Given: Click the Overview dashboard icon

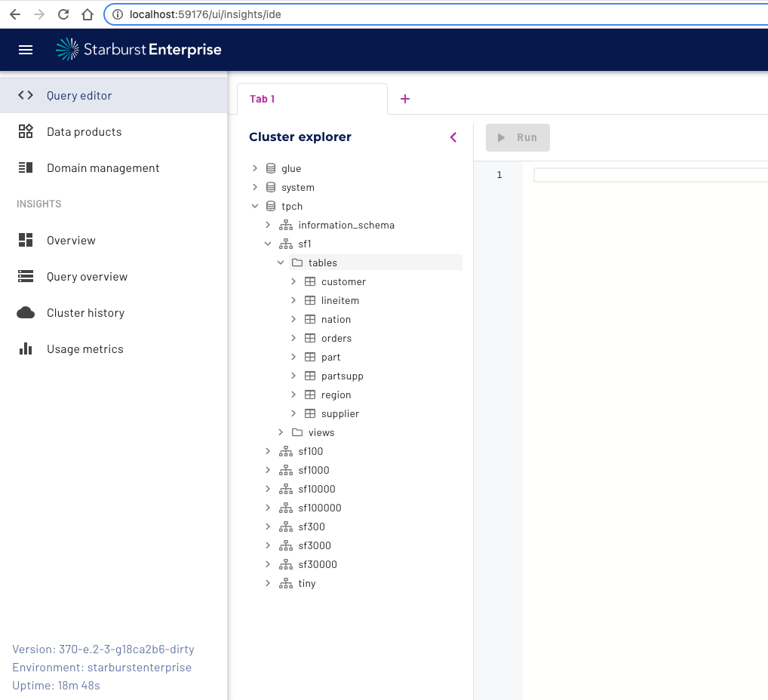Looking at the screenshot, I should (x=26, y=240).
